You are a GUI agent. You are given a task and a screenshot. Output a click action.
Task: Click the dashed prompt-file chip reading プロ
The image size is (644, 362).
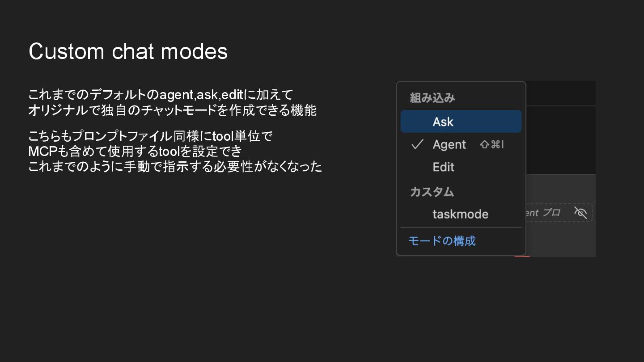(x=559, y=213)
